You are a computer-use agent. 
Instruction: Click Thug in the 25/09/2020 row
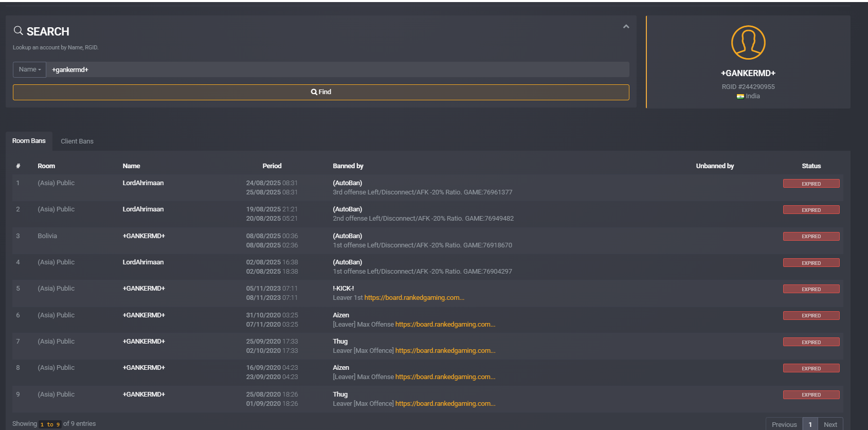[x=340, y=342]
